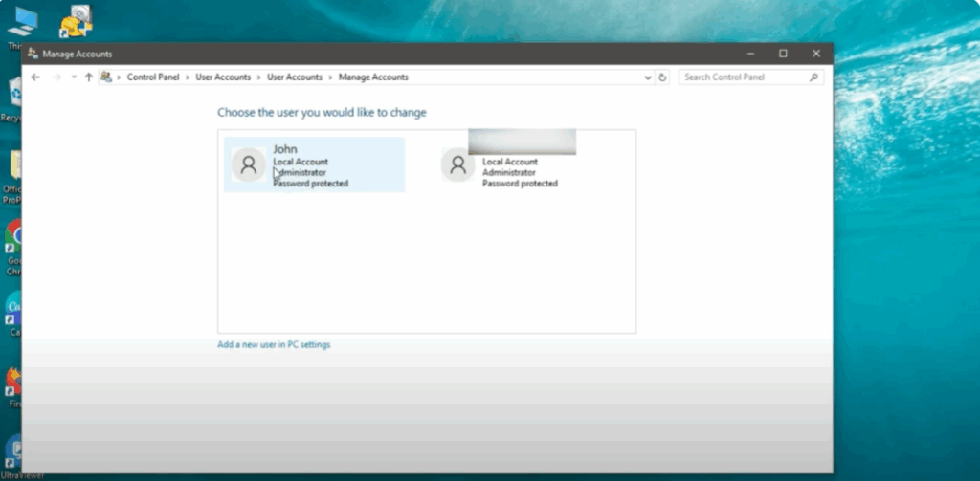Screen dimensions: 980x481
Task: Click Add a new user in PC settings
Action: pos(274,345)
